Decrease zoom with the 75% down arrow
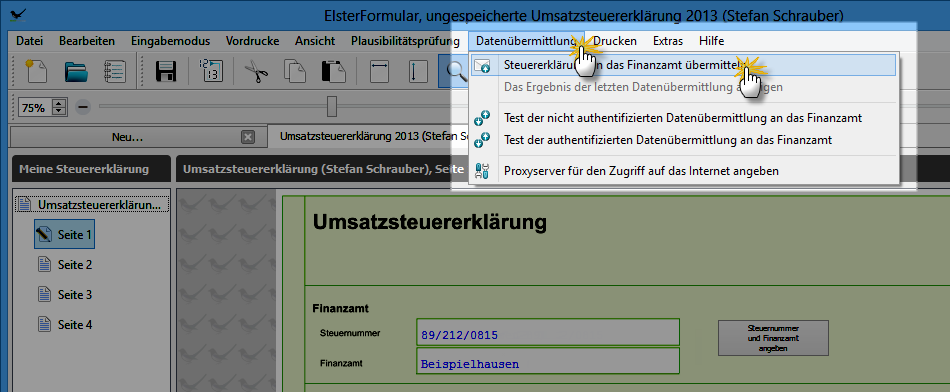This screenshot has width=950, height=392. pyautogui.click(x=59, y=111)
